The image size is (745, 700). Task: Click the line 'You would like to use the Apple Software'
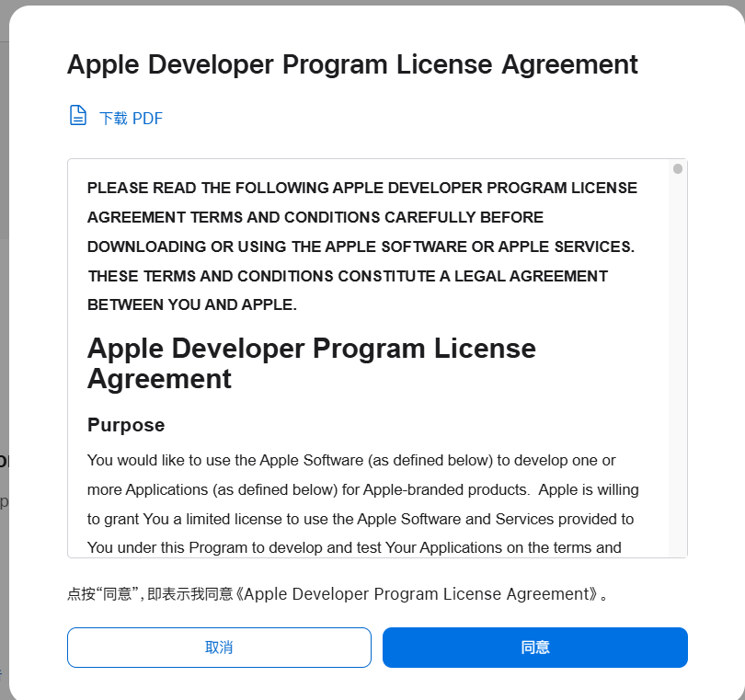351,461
